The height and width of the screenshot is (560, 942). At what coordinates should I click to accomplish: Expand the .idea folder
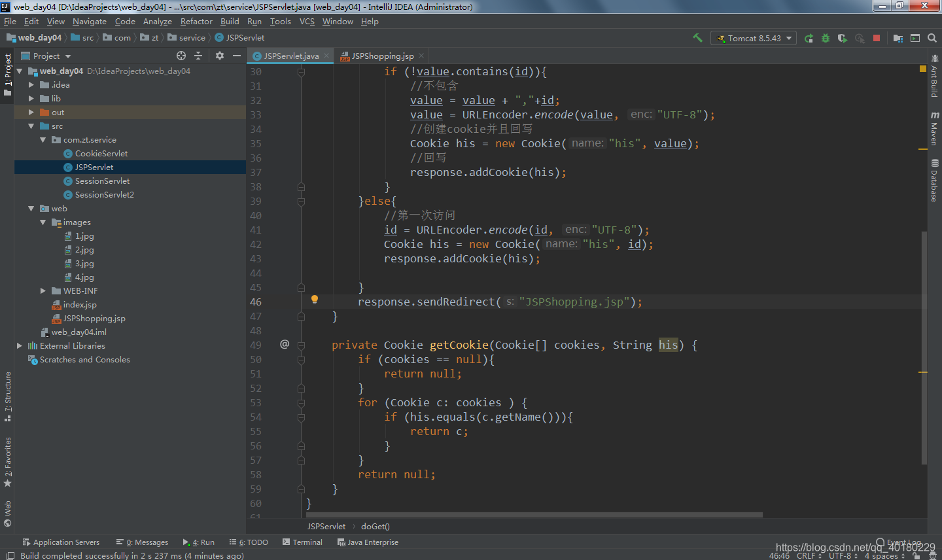coord(31,84)
